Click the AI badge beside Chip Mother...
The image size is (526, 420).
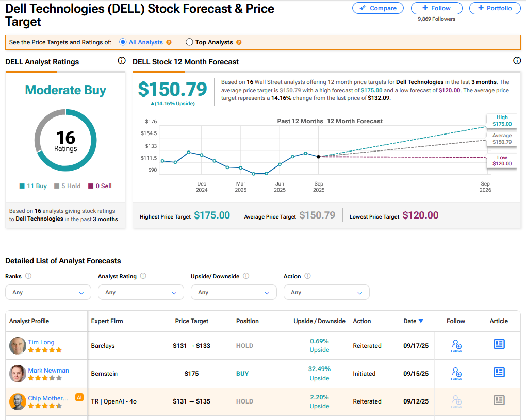pyautogui.click(x=79, y=397)
